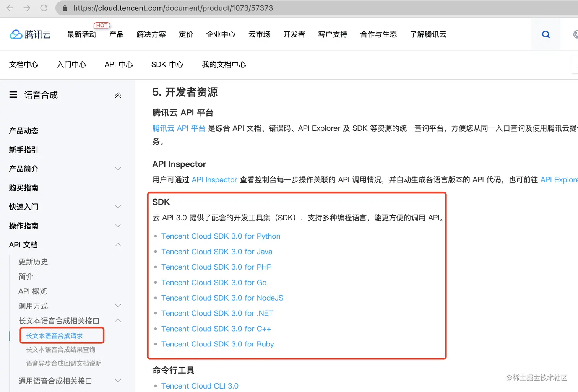The width and height of the screenshot is (578, 392).
Task: Click the hamburger menu icon beside 语音合成
Action: click(13, 94)
